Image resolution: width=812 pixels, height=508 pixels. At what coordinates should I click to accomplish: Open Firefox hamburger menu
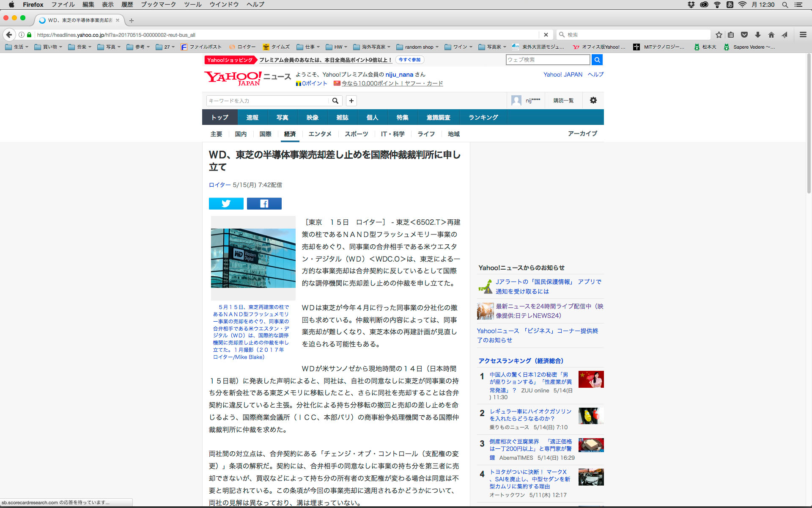point(803,35)
